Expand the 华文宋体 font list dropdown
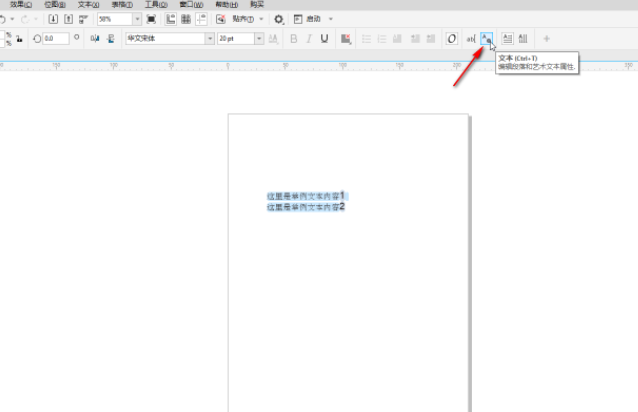The height and width of the screenshot is (412, 638). click(210, 38)
